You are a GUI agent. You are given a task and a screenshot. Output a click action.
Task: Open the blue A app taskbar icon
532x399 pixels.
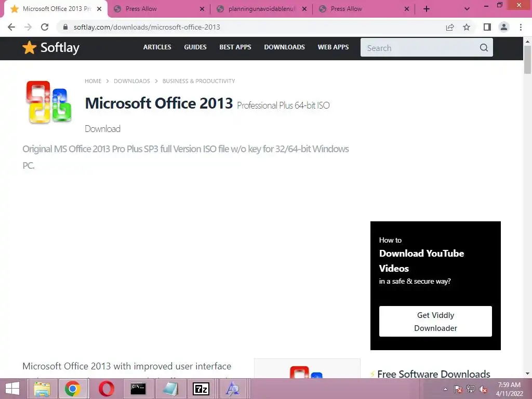tap(232, 389)
